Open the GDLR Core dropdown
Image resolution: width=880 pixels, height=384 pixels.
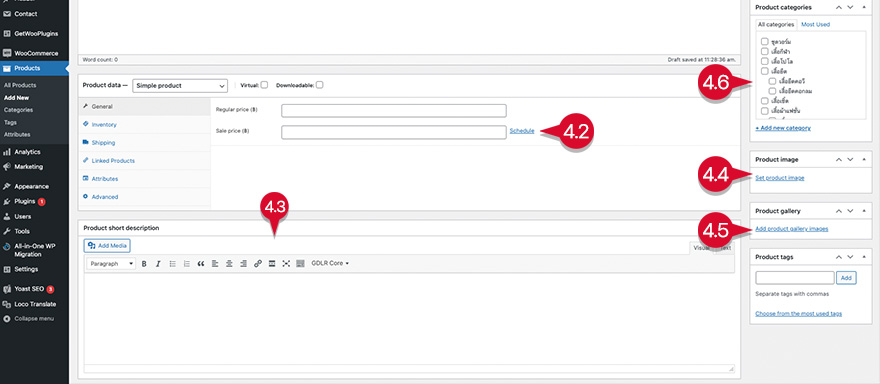(x=330, y=263)
